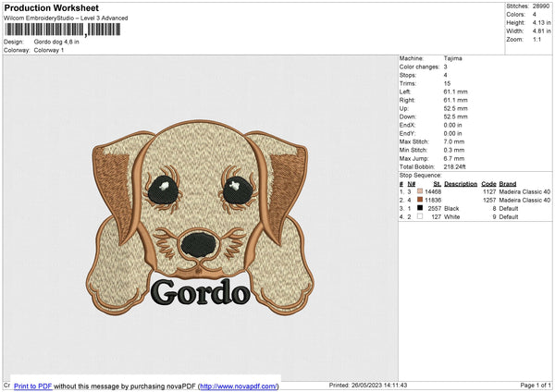Click the 'Brand' column header

coord(508,184)
